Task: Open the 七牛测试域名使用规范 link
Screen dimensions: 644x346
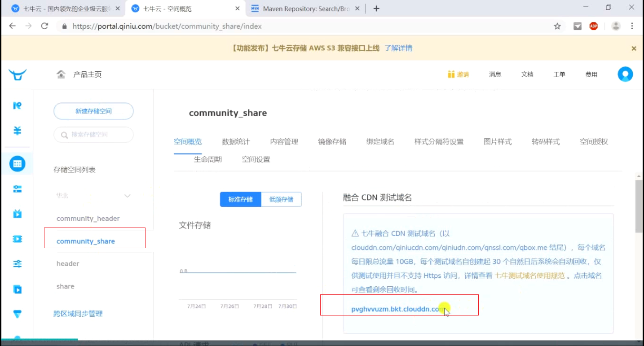Action: pyautogui.click(x=529, y=276)
